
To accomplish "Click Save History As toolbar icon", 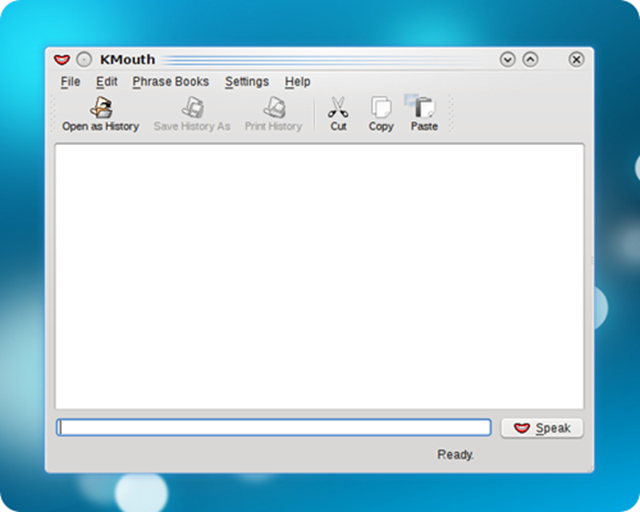I will coord(192,107).
